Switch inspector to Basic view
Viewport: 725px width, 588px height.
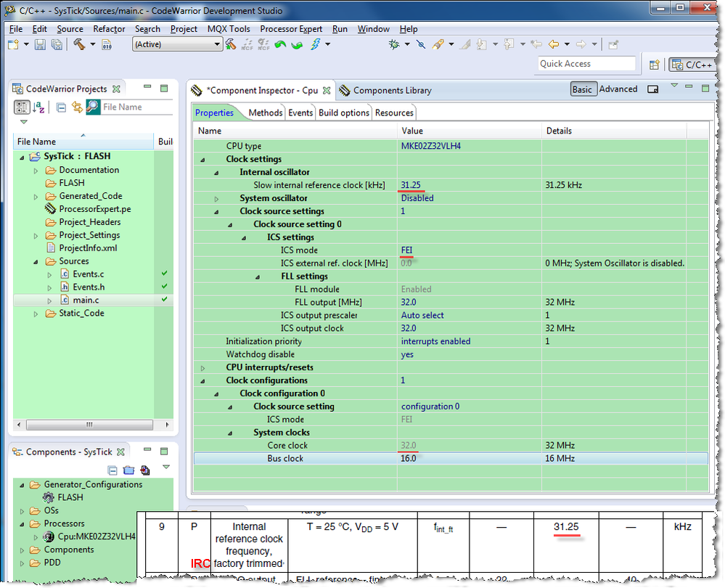pyautogui.click(x=582, y=89)
